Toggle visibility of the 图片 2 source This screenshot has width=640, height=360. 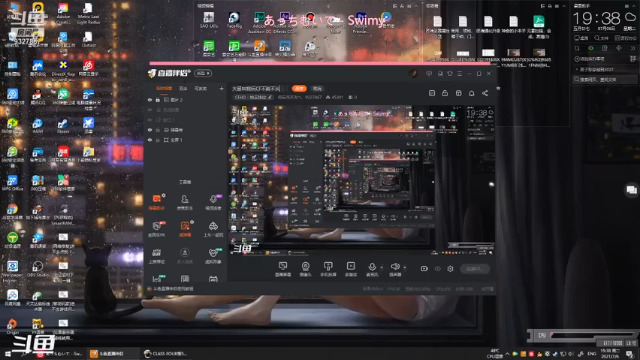[x=150, y=100]
